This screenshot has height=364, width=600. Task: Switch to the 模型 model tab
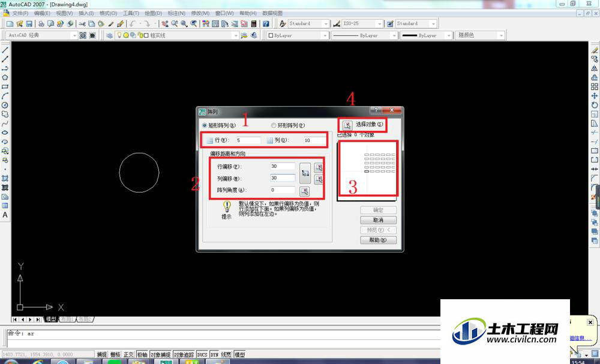(x=51, y=319)
